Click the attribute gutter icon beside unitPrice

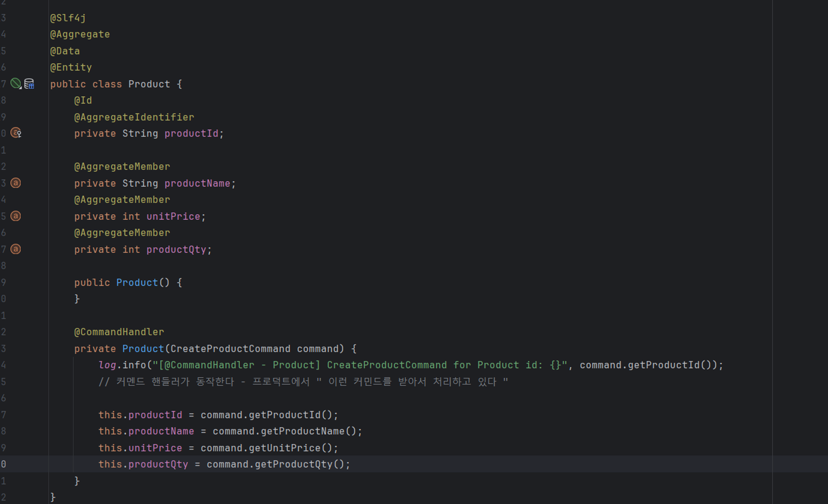[16, 216]
